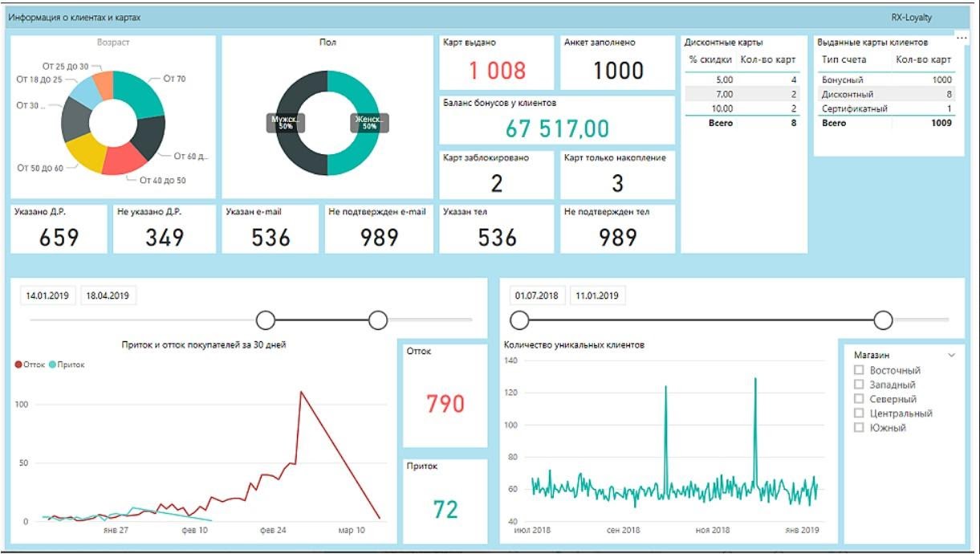The width and height of the screenshot is (980, 554).
Task: Select the 7,00 discount row
Action: (742, 94)
